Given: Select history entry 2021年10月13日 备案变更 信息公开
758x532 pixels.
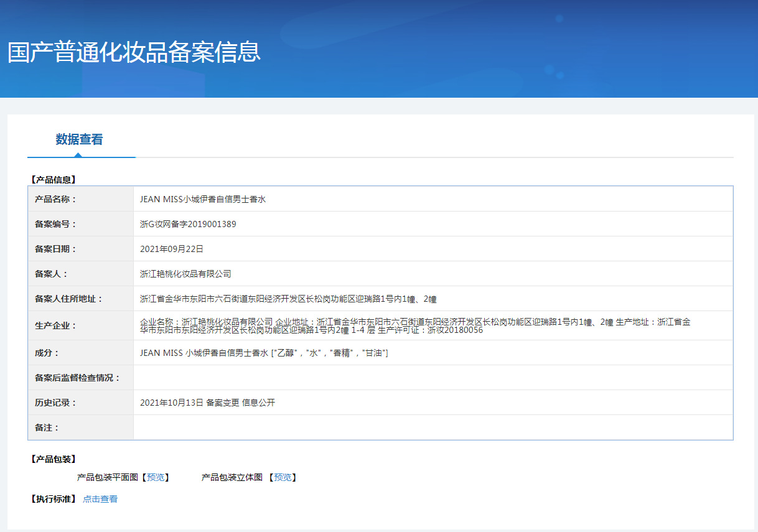Looking at the screenshot, I should coord(207,403).
